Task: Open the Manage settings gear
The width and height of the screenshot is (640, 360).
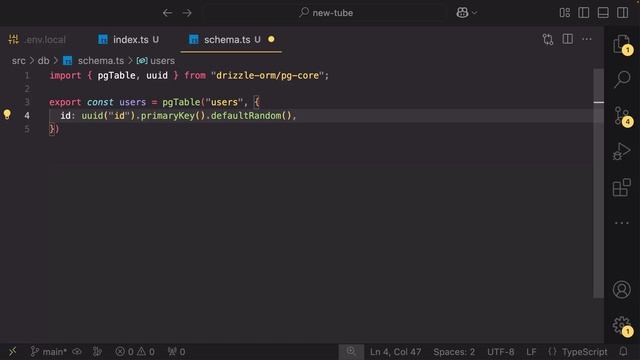Action: (622, 325)
